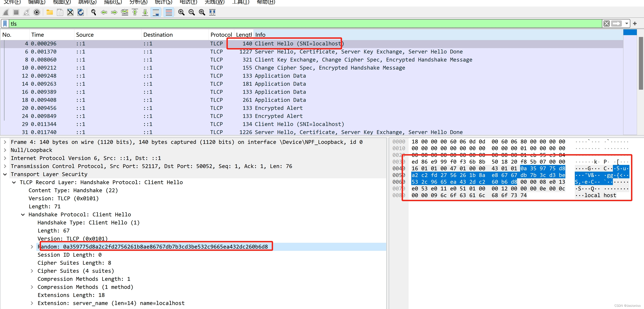Reload the capture file

pos(80,12)
